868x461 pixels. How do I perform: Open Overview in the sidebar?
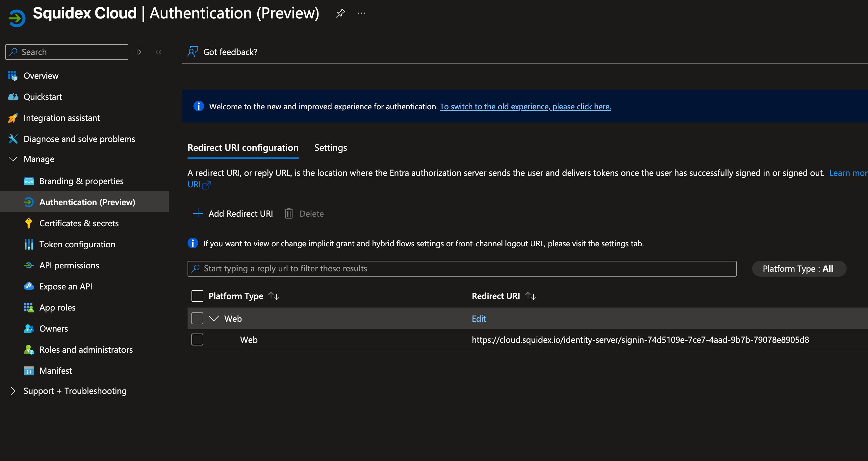coord(41,76)
